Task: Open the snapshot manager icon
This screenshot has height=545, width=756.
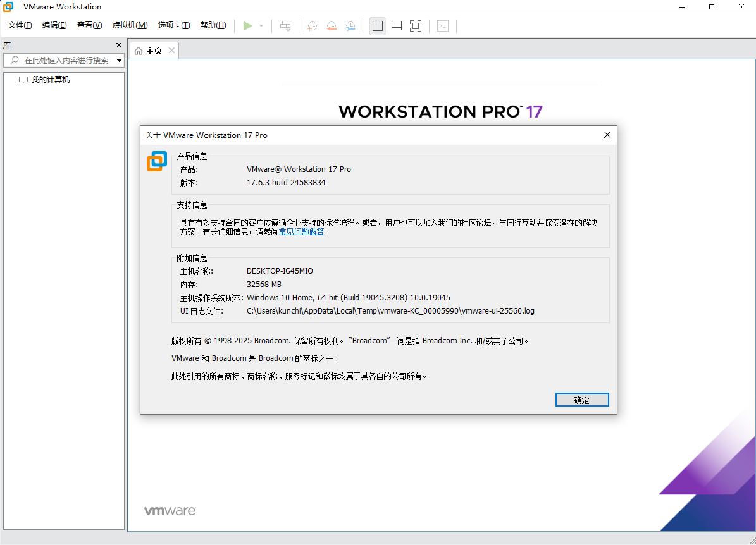Action: [x=350, y=26]
